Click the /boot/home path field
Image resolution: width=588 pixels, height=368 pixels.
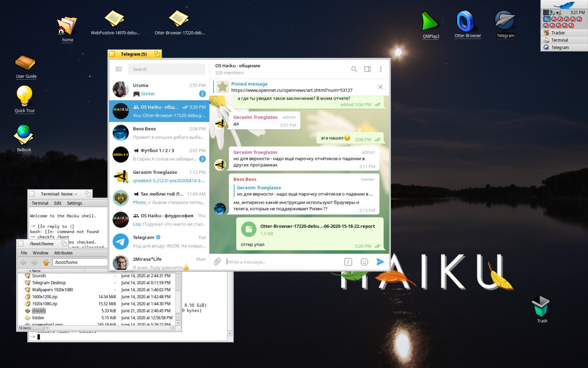(x=80, y=262)
